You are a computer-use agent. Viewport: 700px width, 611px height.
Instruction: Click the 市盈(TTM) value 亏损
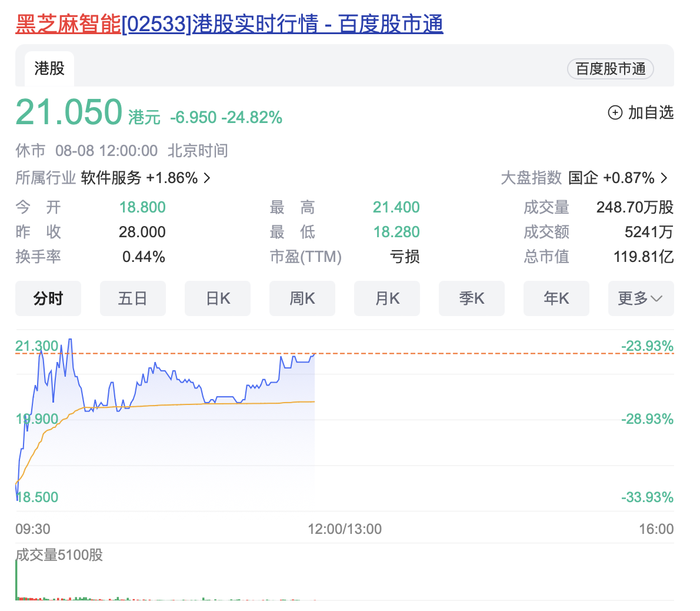tap(405, 257)
